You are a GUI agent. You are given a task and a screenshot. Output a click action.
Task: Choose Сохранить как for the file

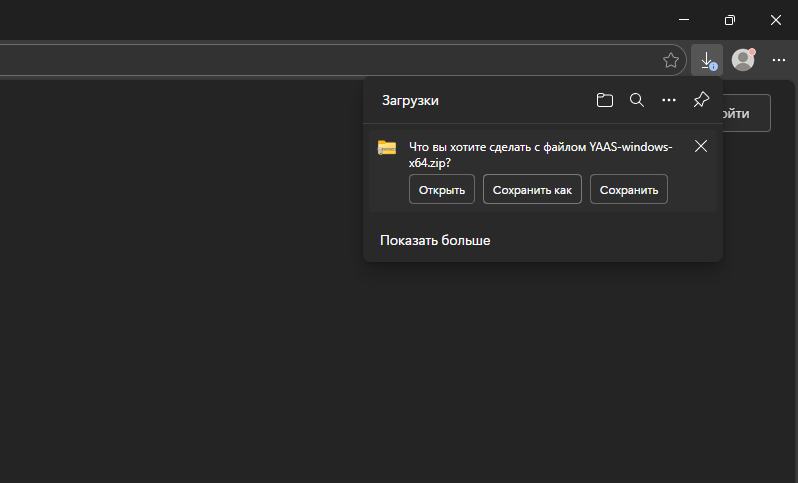[532, 189]
